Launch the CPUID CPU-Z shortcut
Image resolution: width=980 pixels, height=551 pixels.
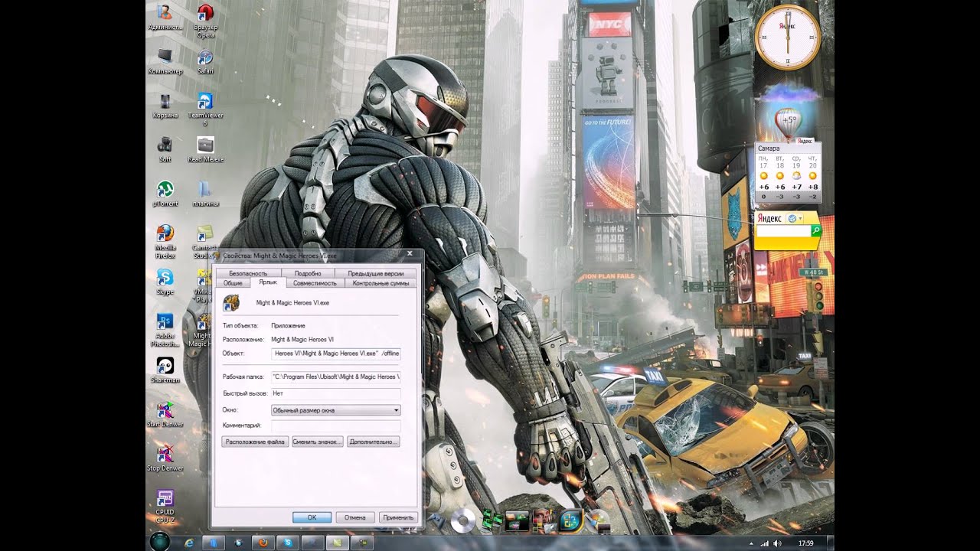pyautogui.click(x=165, y=505)
